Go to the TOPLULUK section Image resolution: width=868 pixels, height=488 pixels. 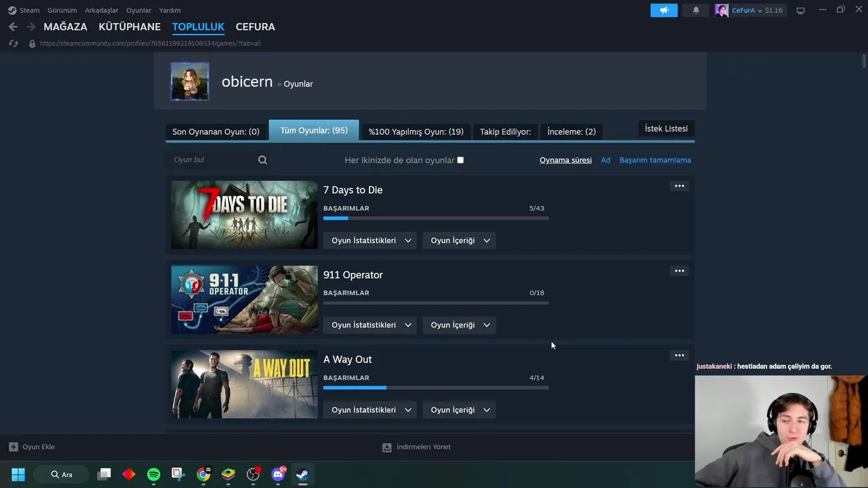[198, 26]
